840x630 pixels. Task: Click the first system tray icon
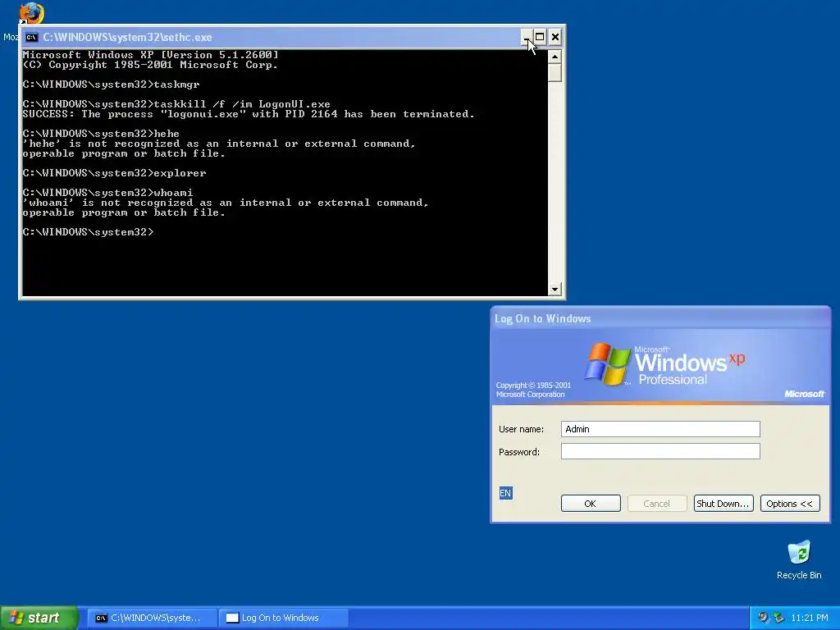(764, 618)
